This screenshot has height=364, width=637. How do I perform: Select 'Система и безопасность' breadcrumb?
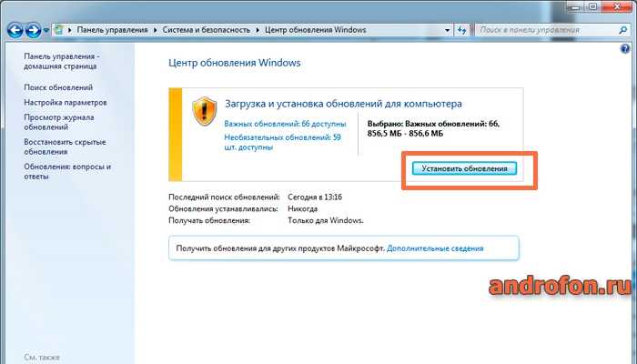[x=207, y=30]
